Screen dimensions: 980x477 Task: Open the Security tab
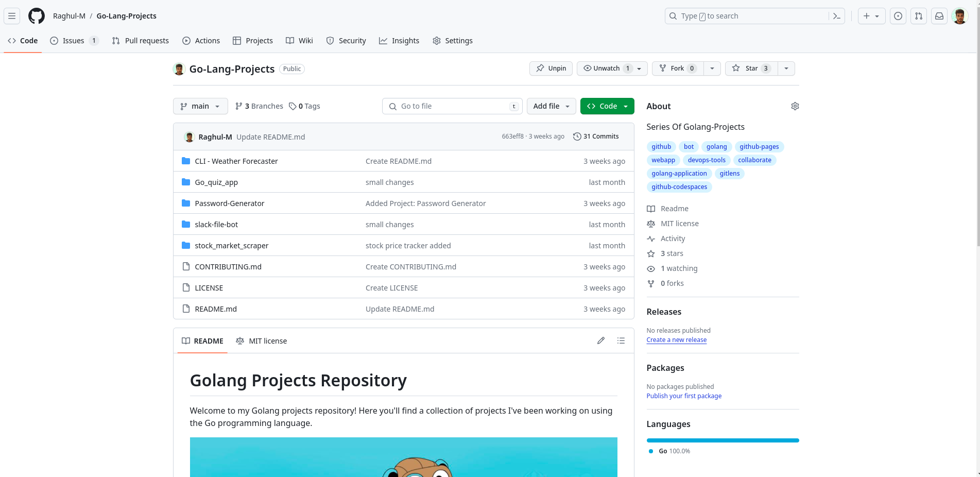[346, 41]
